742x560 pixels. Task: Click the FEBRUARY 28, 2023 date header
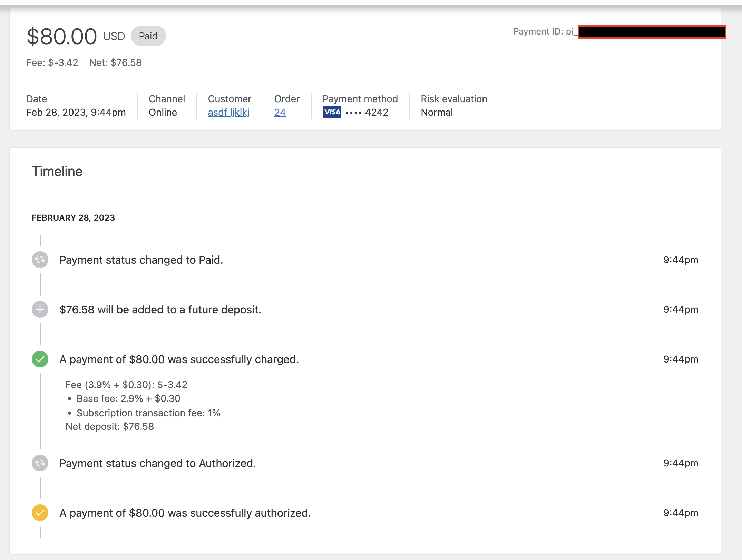tap(74, 218)
